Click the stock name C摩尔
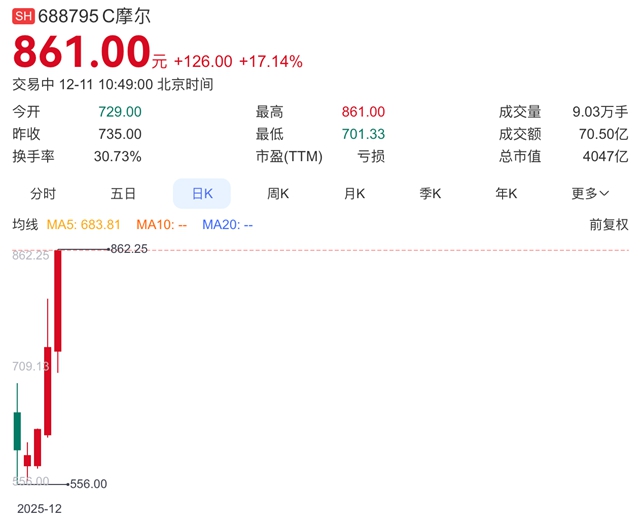 (124, 17)
